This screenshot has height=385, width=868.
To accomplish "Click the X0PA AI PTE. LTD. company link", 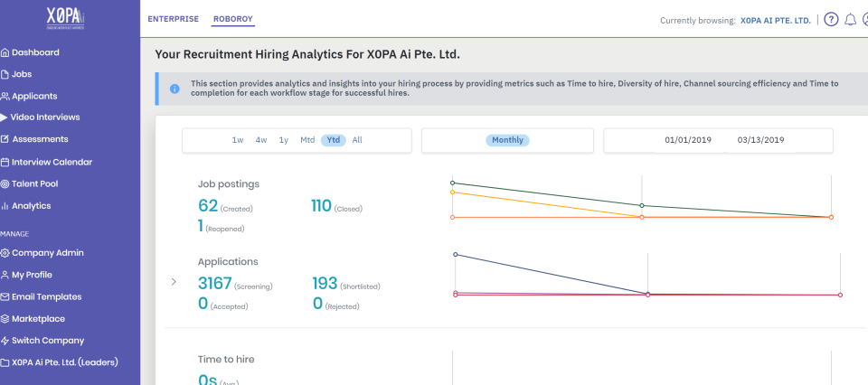I will click(776, 21).
